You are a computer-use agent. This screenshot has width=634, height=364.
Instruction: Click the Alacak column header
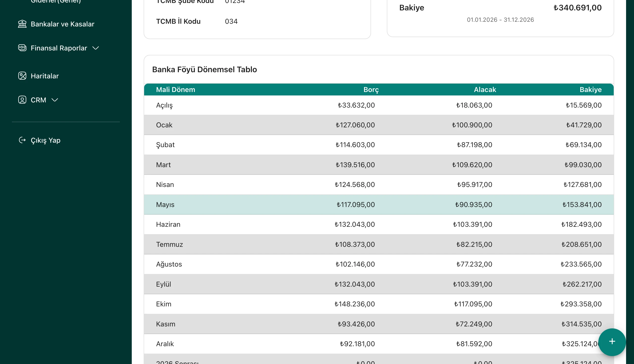pyautogui.click(x=485, y=90)
